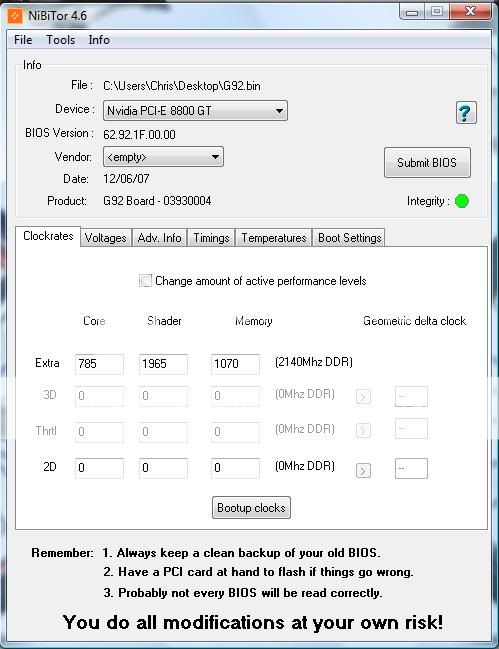The width and height of the screenshot is (499, 649).
Task: Click the Thrtl Shader clock field
Action: (x=163, y=432)
